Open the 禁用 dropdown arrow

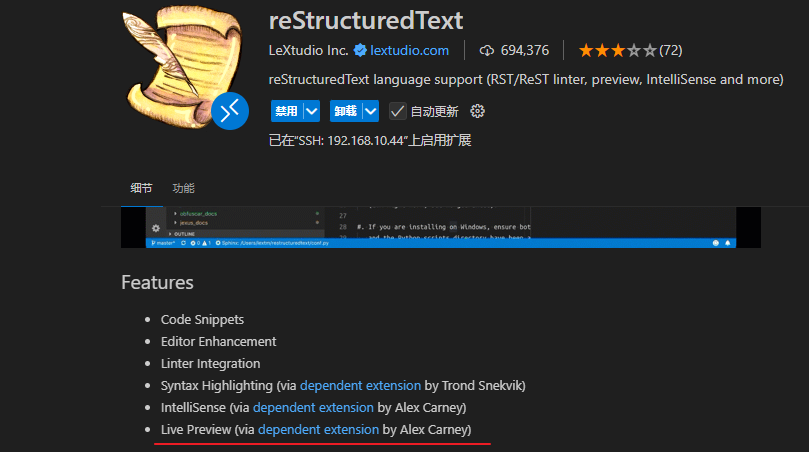click(312, 111)
